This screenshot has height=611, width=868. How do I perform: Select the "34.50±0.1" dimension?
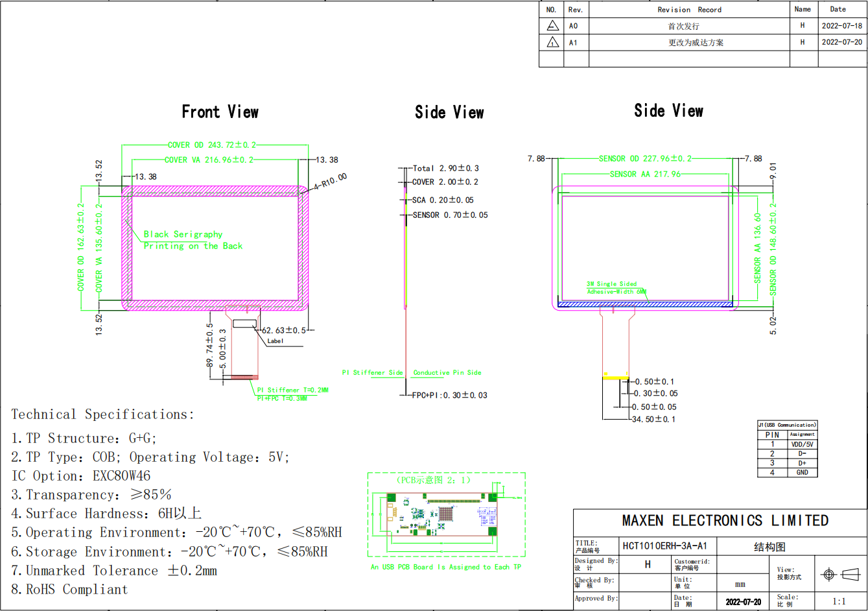(653, 420)
